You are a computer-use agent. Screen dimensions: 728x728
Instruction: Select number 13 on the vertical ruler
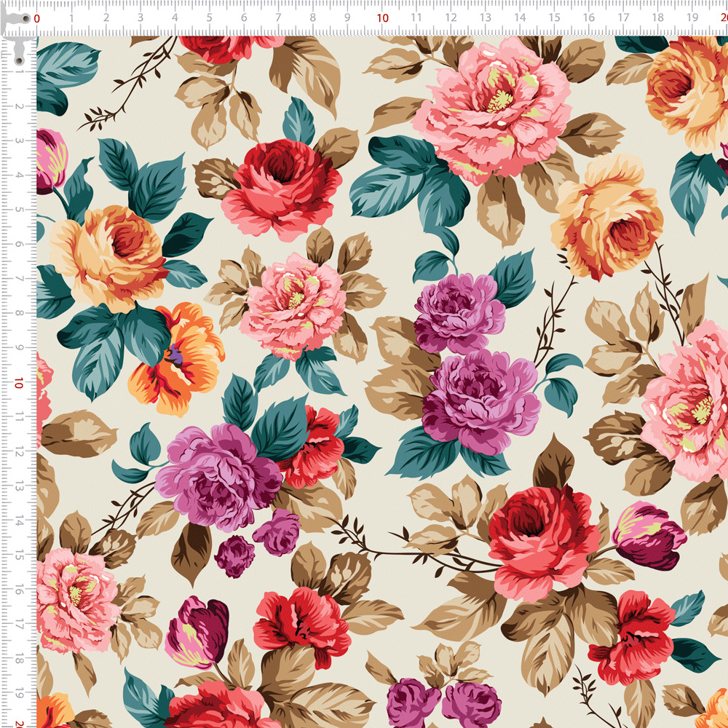click(19, 486)
